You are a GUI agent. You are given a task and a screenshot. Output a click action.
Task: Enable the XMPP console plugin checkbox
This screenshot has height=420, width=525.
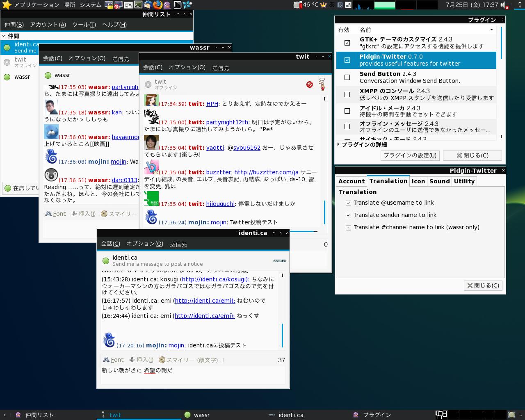click(347, 94)
